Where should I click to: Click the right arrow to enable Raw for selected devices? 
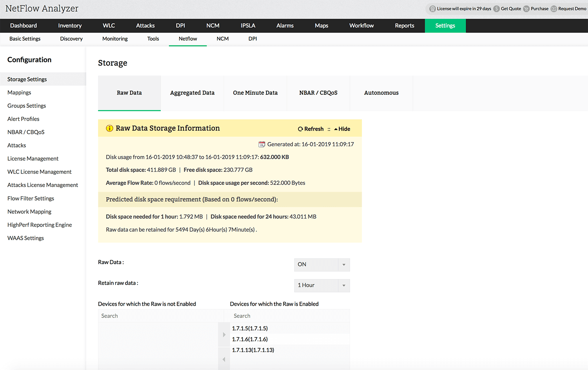[x=224, y=334]
